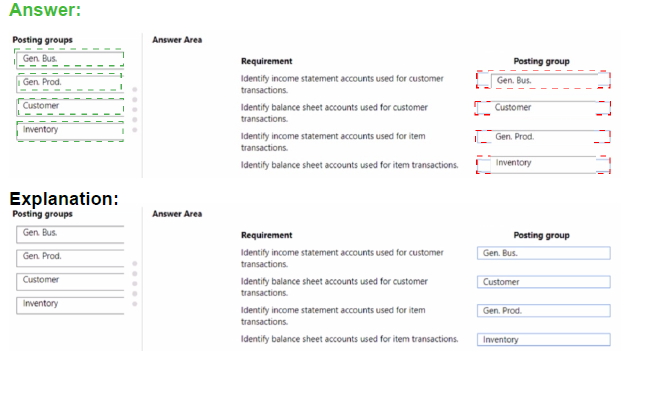Select Gen. Bus. in Answer's Posting groups list

click(69, 58)
